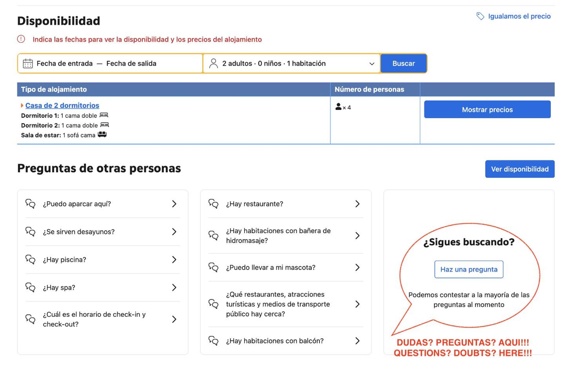Open the transporte público question chevron

357,304
